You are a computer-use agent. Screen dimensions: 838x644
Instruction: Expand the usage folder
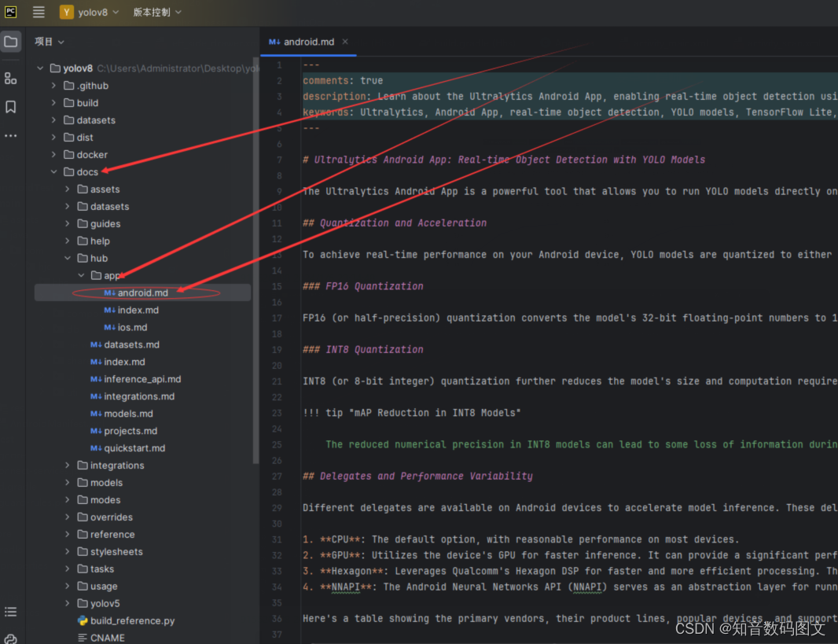[68, 587]
